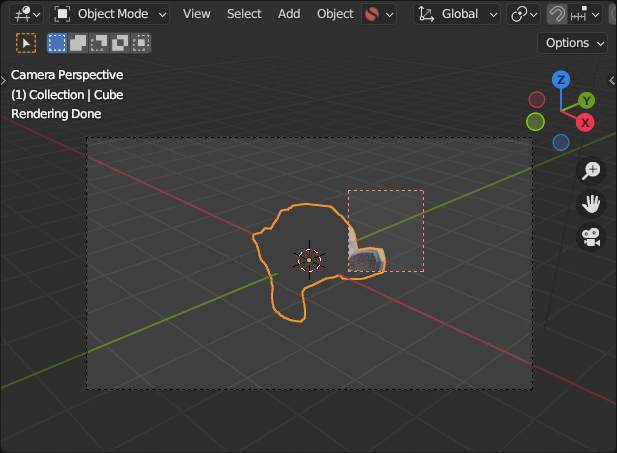The height and width of the screenshot is (453, 617).
Task: Open the pivot point dropdown
Action: point(524,14)
